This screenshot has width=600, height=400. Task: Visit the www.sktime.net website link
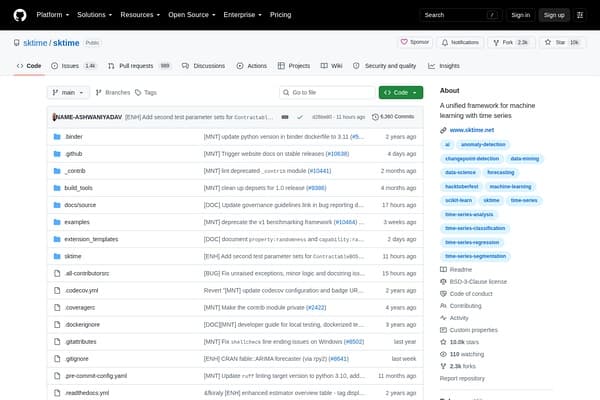pos(472,130)
